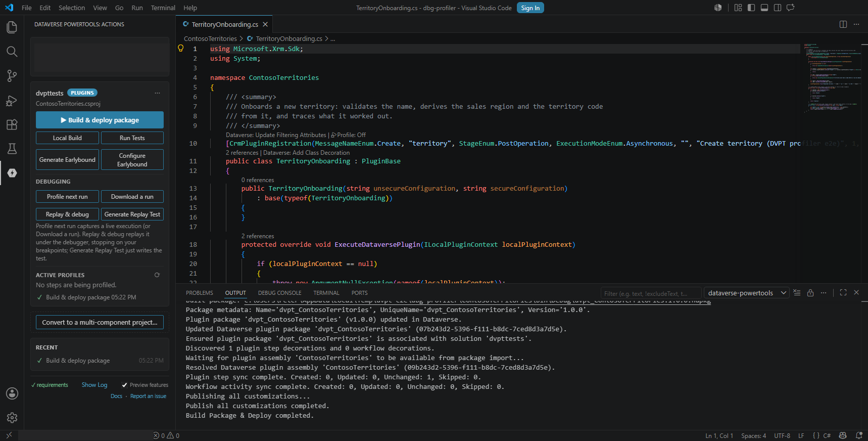This screenshot has height=441, width=868.
Task: Switch to the Problems panel tab
Action: point(199,293)
